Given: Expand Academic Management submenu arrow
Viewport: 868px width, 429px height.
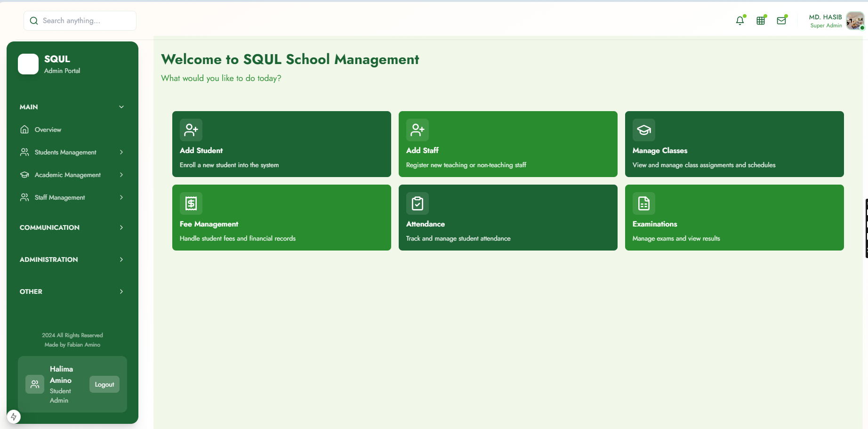Looking at the screenshot, I should [121, 175].
